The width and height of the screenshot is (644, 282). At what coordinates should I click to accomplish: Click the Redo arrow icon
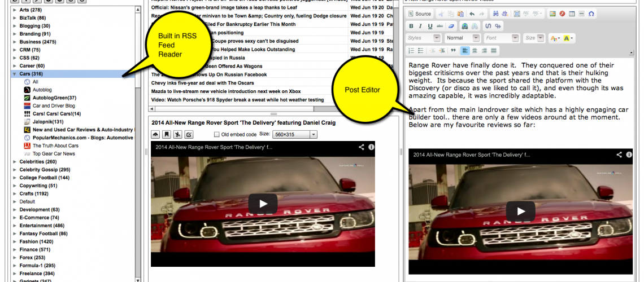(482, 14)
